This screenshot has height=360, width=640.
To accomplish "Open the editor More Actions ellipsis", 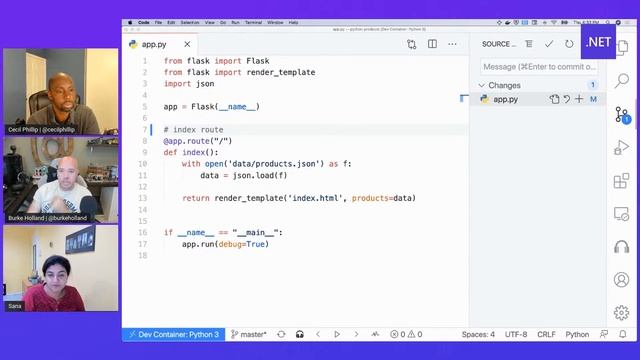I will click(452, 44).
